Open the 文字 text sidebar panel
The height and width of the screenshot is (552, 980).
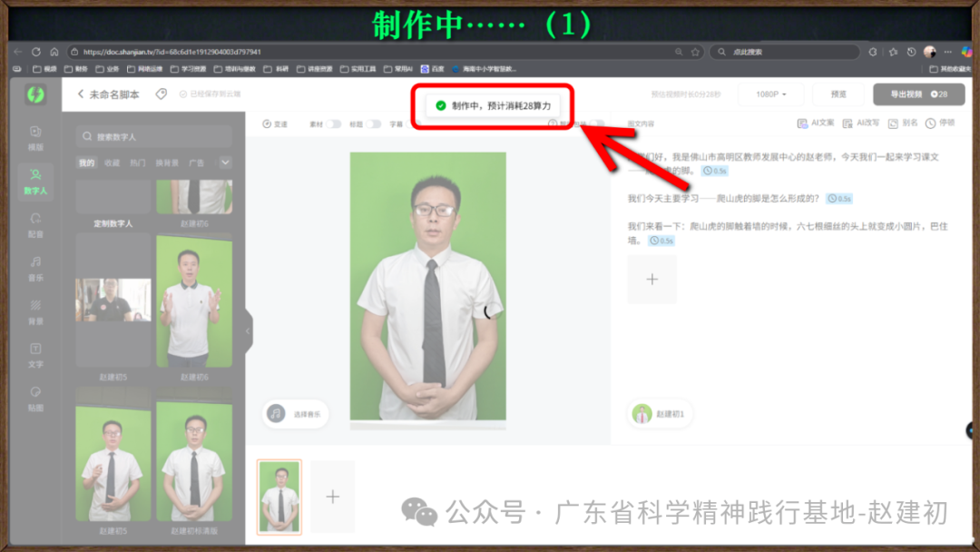35,353
